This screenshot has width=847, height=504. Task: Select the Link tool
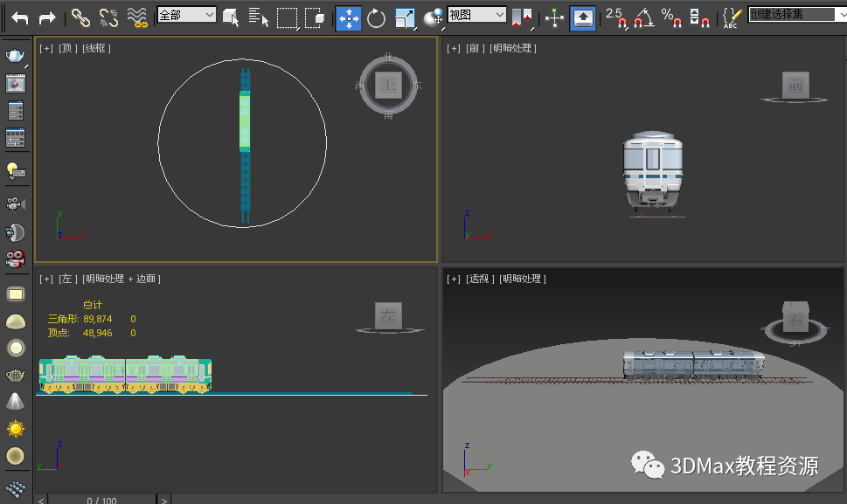[x=80, y=17]
